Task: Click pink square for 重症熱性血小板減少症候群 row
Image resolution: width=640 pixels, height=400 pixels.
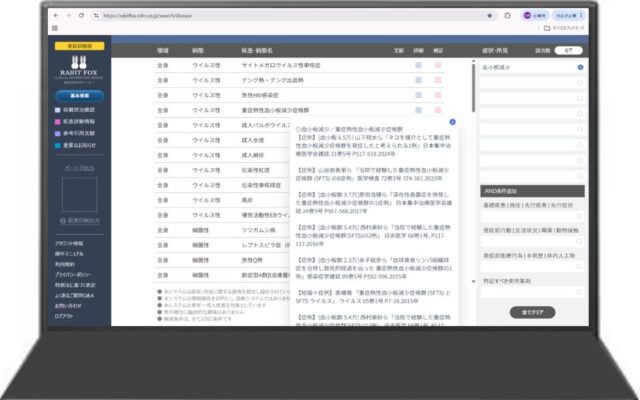Action: 438,110
